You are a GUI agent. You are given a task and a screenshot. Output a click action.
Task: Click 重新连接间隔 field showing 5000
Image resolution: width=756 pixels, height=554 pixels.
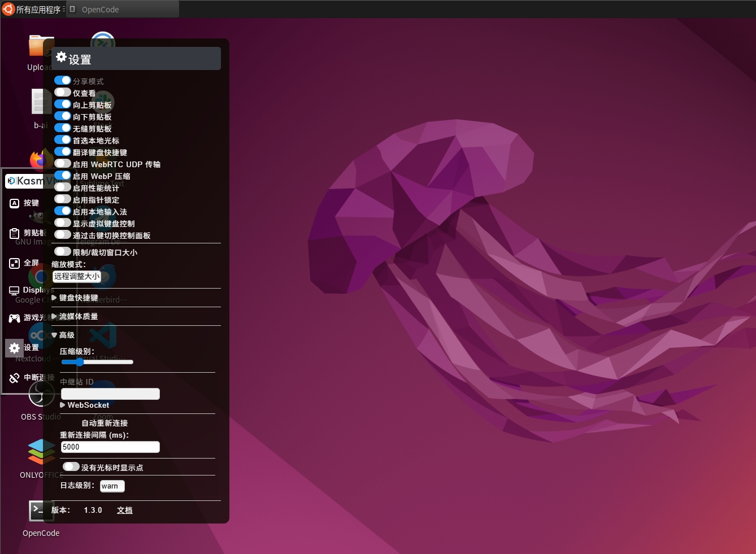coord(110,447)
